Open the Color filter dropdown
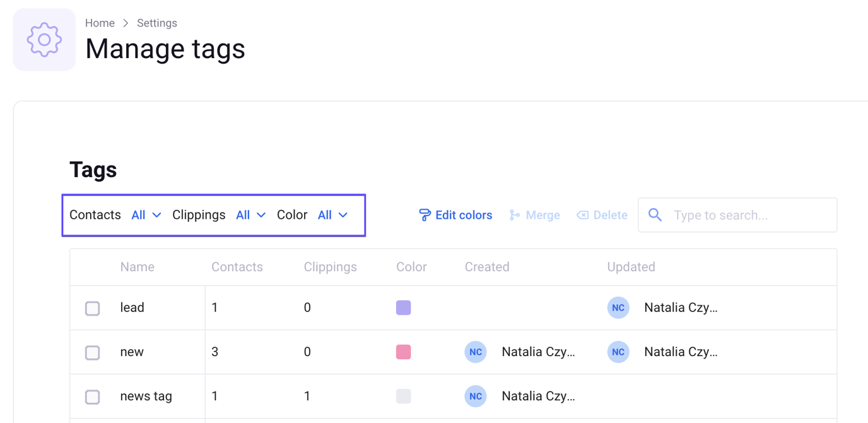The image size is (868, 423). [x=332, y=215]
